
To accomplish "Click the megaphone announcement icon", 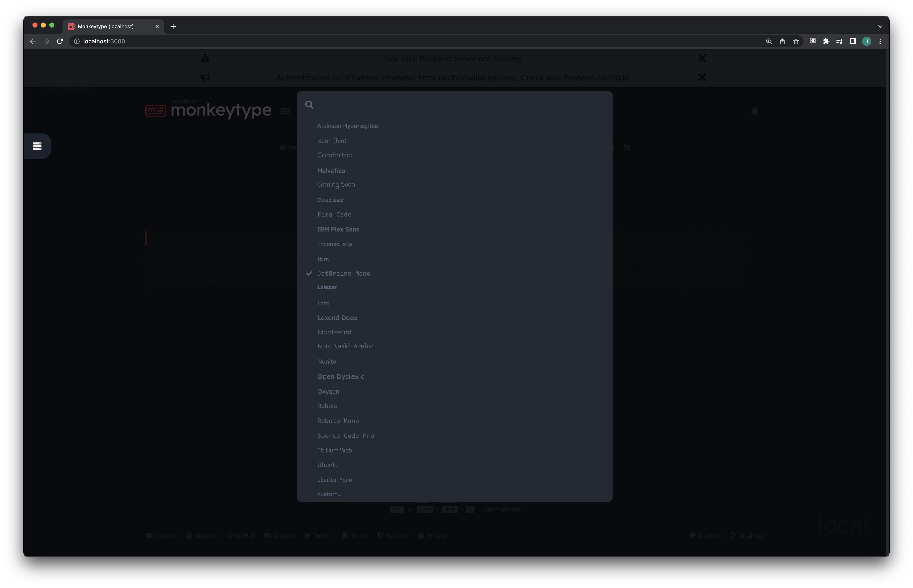I will point(205,77).
